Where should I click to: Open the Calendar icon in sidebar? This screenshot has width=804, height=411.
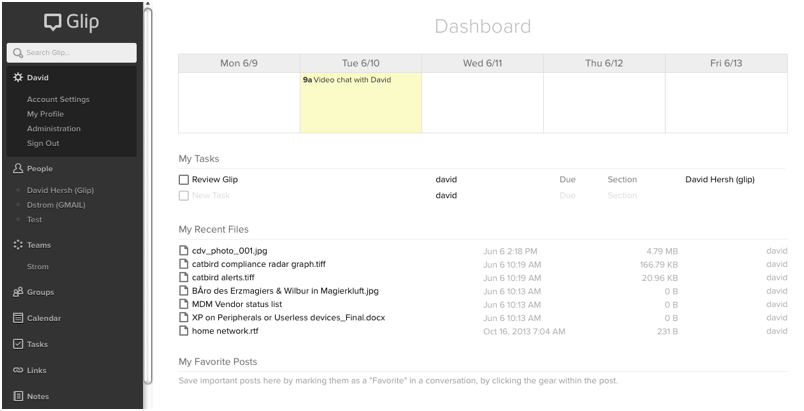(x=18, y=319)
